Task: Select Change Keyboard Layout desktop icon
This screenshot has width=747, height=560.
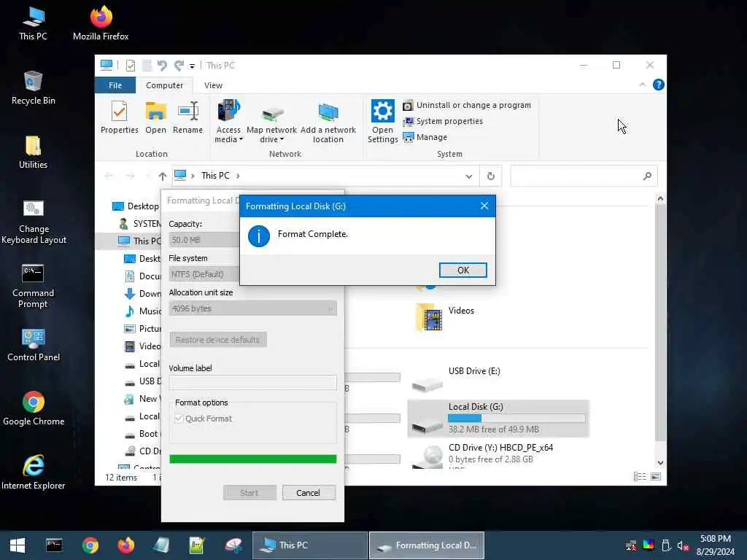Action: pyautogui.click(x=34, y=222)
